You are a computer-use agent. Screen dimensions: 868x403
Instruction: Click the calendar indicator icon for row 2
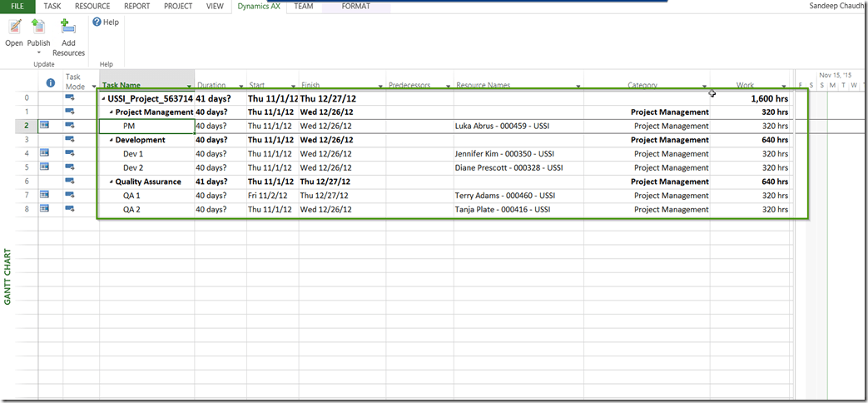pos(45,126)
